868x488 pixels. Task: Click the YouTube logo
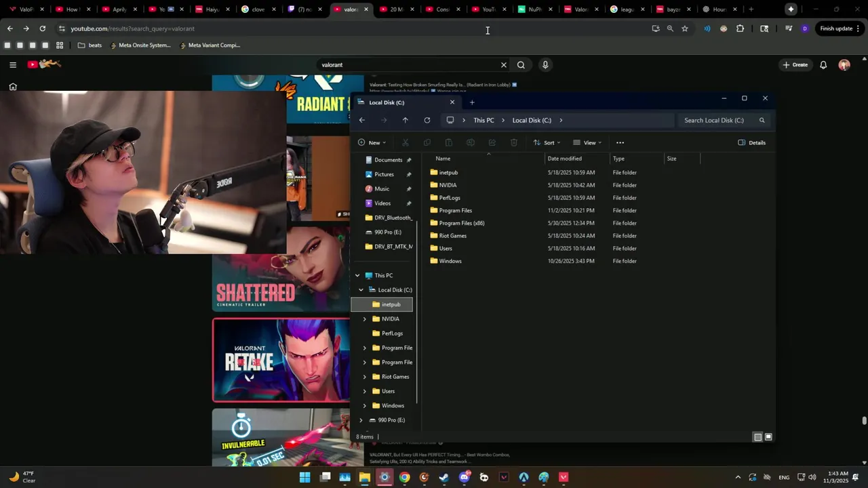[44, 64]
